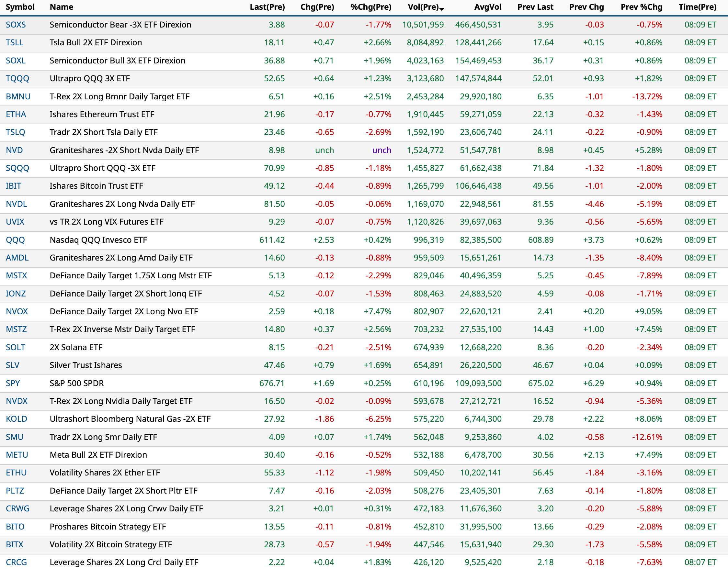Click the Vol(Pre) sort arrow indicator
The image size is (728, 569).
(x=442, y=9)
